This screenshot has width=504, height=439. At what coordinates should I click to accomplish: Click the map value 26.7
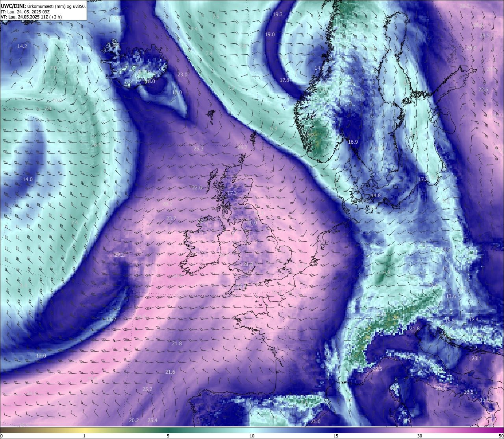coord(243,147)
